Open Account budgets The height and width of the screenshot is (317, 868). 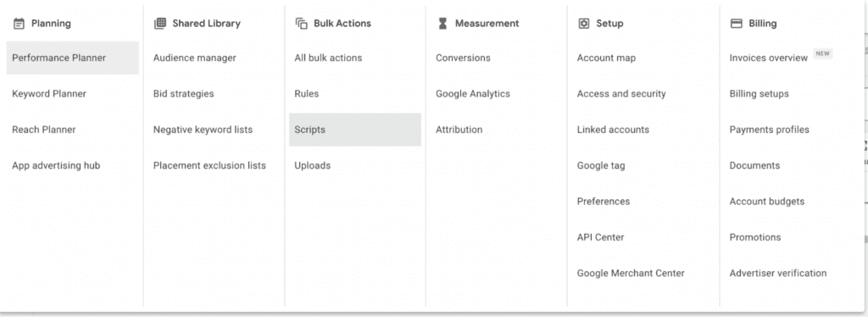coord(766,202)
